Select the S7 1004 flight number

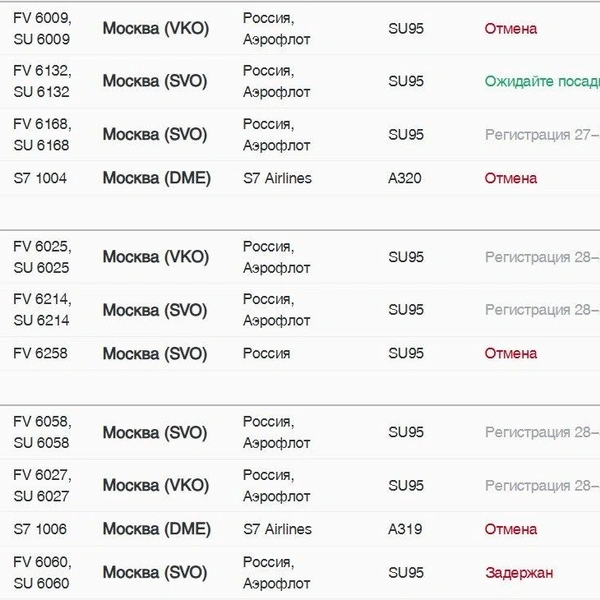40,178
